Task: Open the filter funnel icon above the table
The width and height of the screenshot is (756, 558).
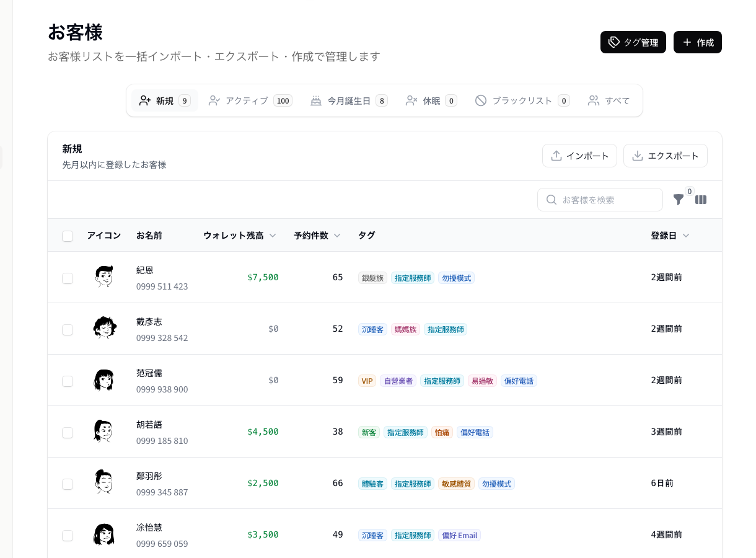Action: point(679,200)
